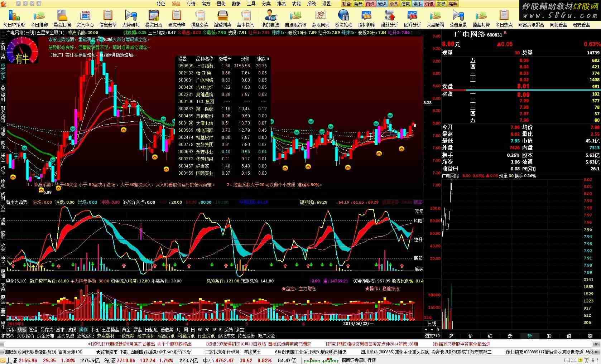Select the 模板 button below the chart
Viewport: 601px width, 364px height.
click(x=22, y=330)
